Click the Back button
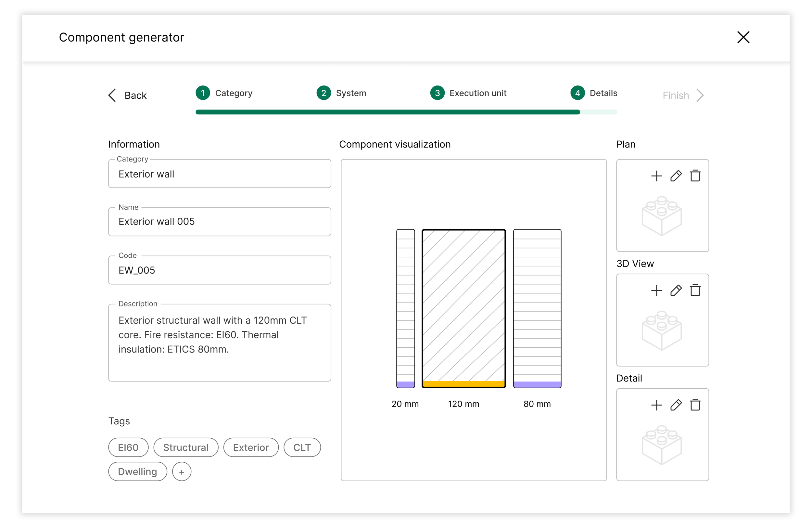This screenshot has height=528, width=812. (x=128, y=96)
